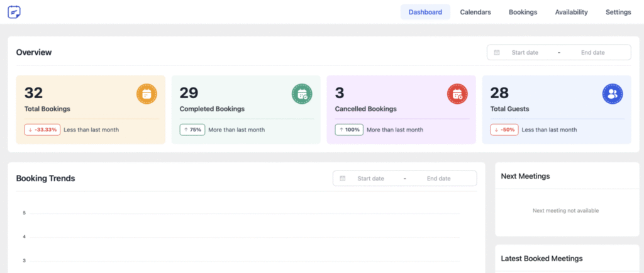The image size is (644, 273).
Task: Click the Booking Trends date range calendar icon
Action: click(x=343, y=179)
